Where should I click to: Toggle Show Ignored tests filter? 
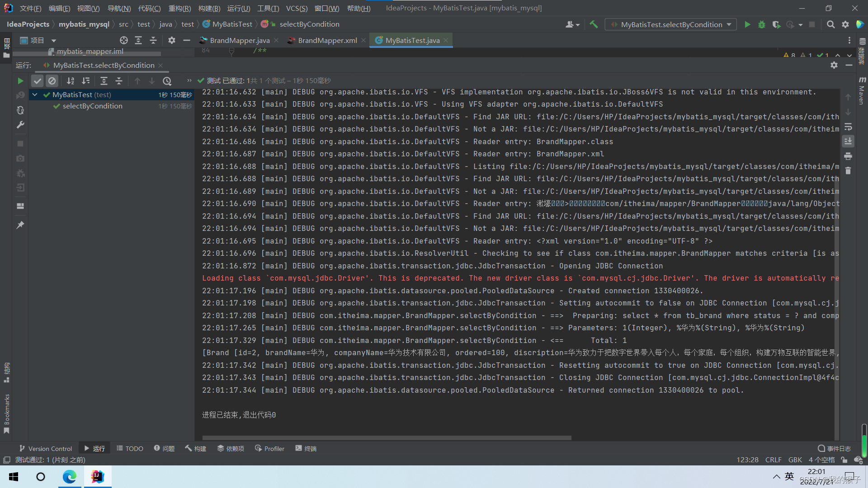pos(52,81)
